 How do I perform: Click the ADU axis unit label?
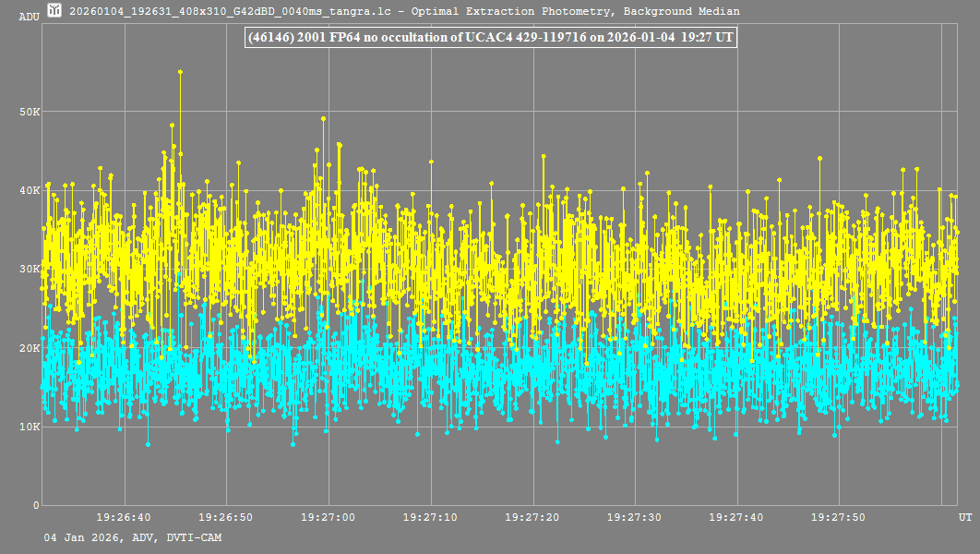point(29,17)
